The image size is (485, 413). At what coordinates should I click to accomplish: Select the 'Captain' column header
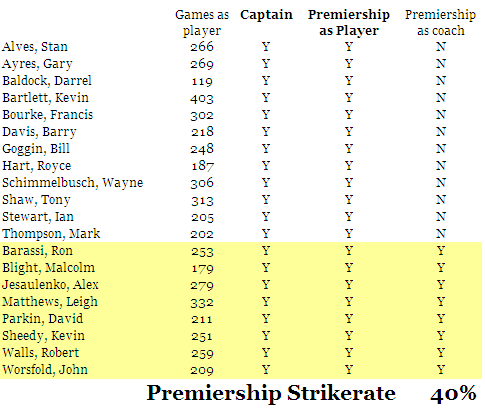(266, 15)
